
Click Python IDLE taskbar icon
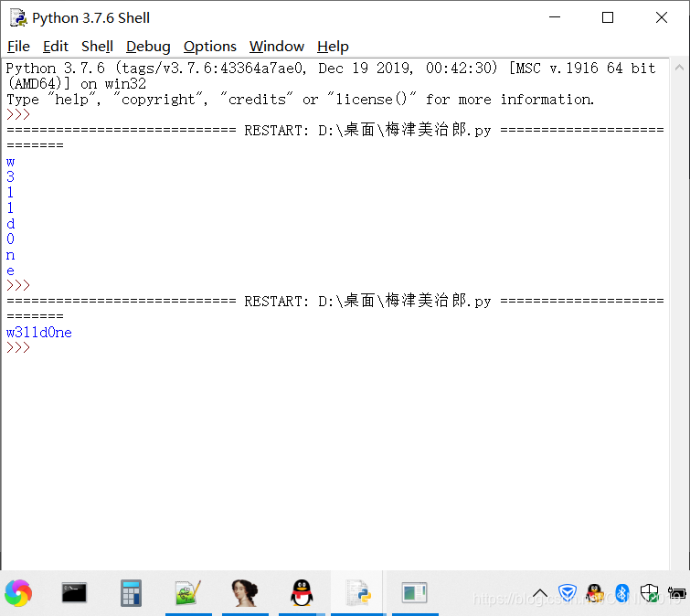click(357, 592)
